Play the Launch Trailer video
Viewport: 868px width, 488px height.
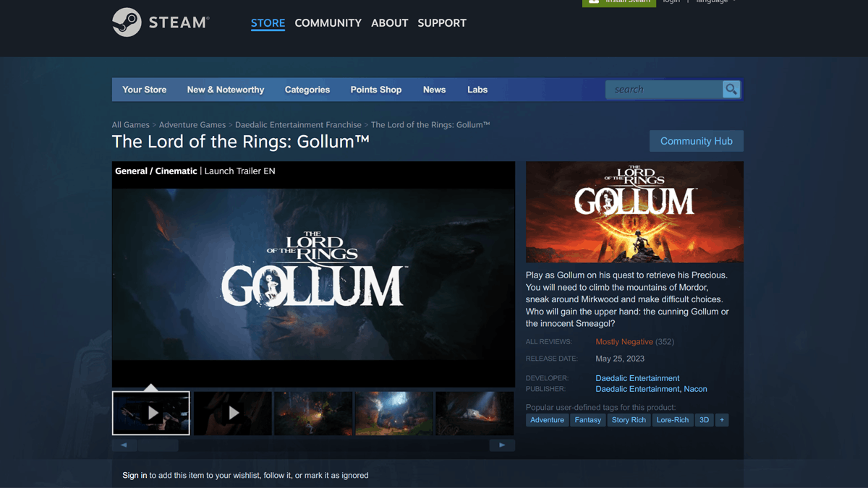pyautogui.click(x=313, y=275)
